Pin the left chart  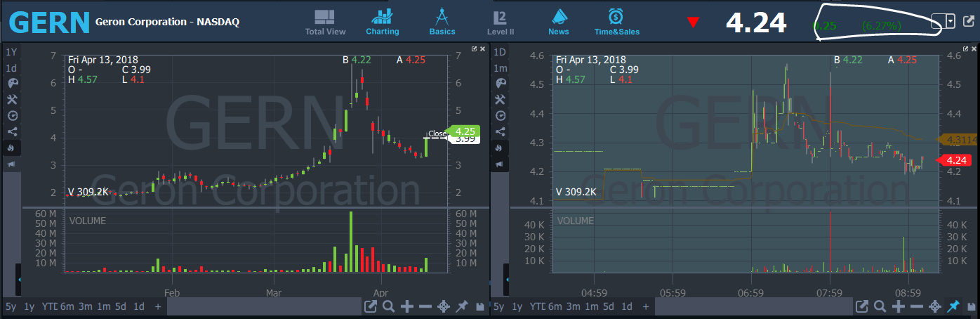pyautogui.click(x=462, y=306)
